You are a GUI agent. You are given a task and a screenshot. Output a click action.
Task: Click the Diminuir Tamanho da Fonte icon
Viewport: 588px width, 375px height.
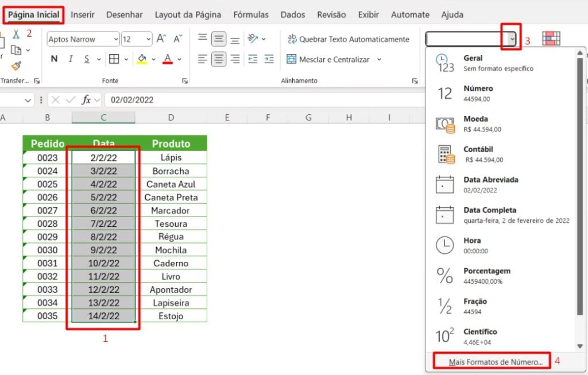pos(177,37)
